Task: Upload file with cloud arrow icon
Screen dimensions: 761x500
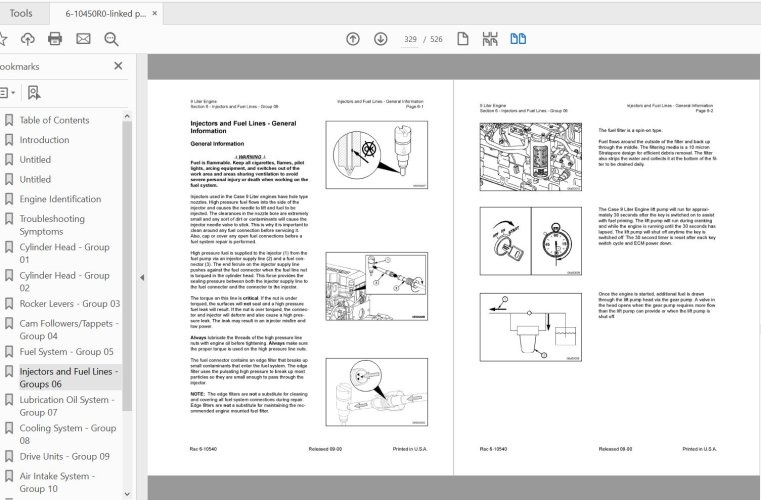Action: pos(28,39)
